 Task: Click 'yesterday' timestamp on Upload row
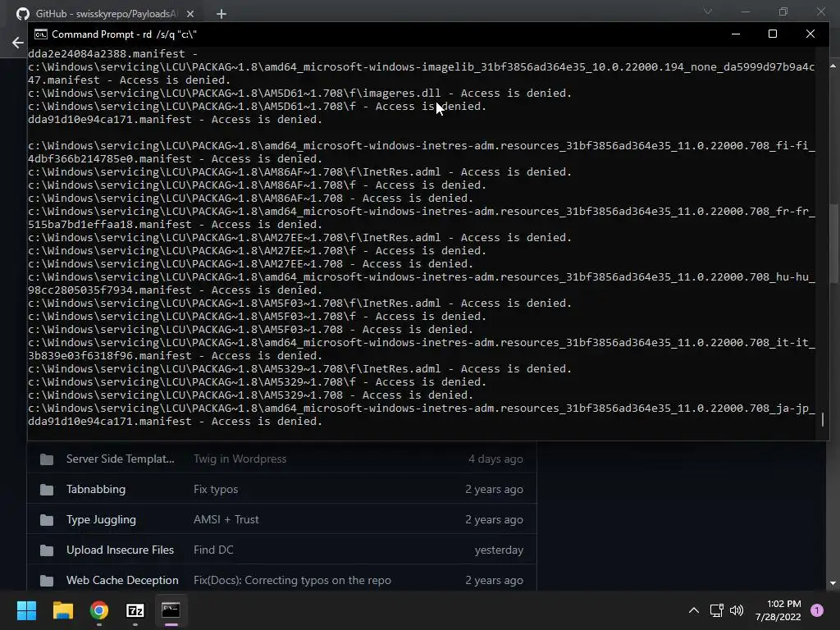[499, 550]
